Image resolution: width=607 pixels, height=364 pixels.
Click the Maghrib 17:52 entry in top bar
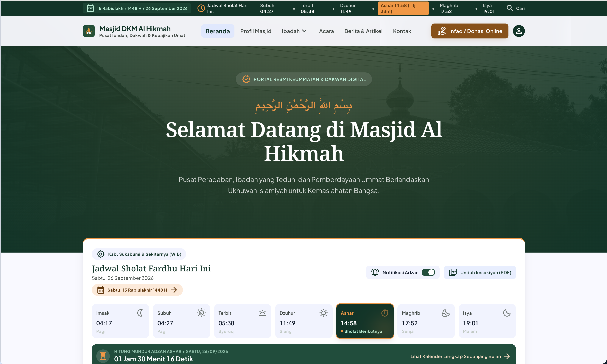(x=449, y=8)
